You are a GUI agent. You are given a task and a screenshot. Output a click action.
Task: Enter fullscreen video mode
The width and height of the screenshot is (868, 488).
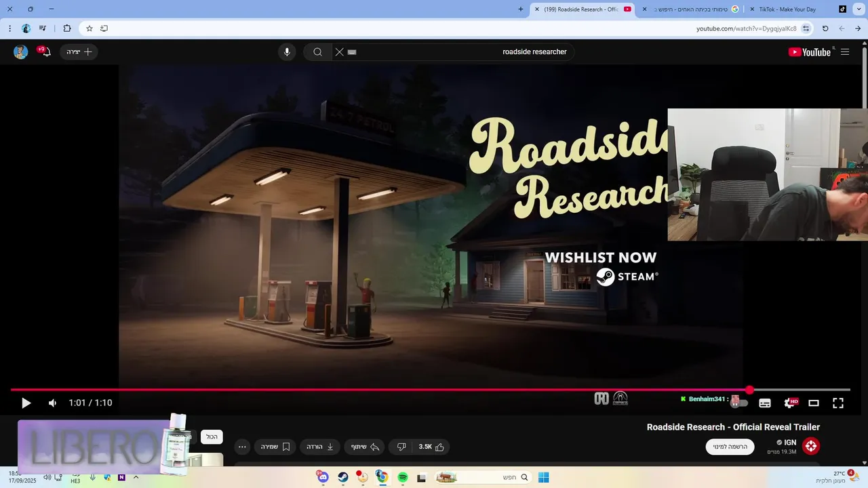pos(838,403)
